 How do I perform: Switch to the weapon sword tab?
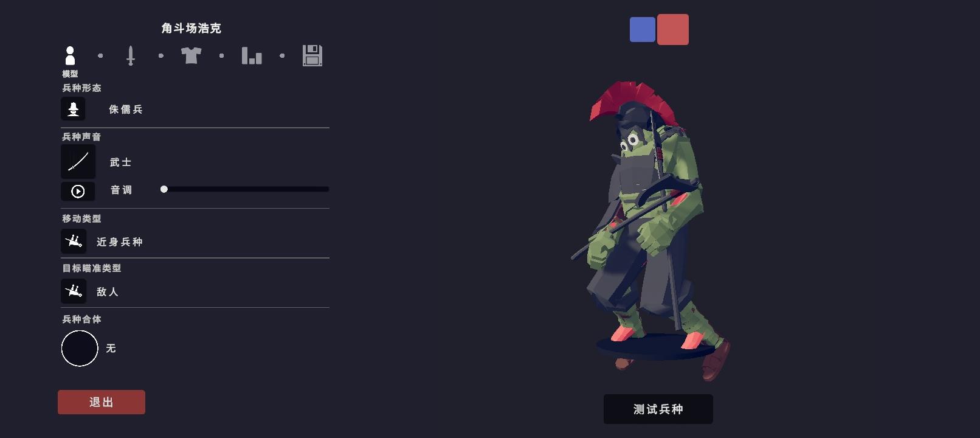click(130, 55)
